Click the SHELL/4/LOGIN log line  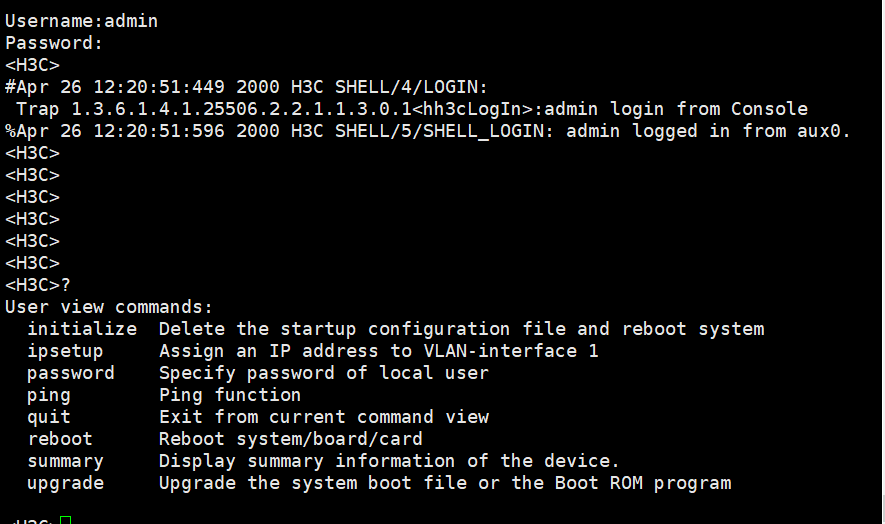[247, 87]
